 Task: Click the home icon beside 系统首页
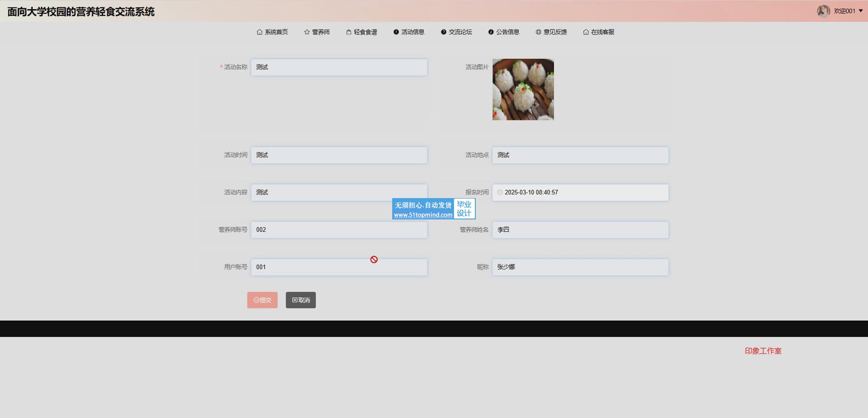[259, 32]
